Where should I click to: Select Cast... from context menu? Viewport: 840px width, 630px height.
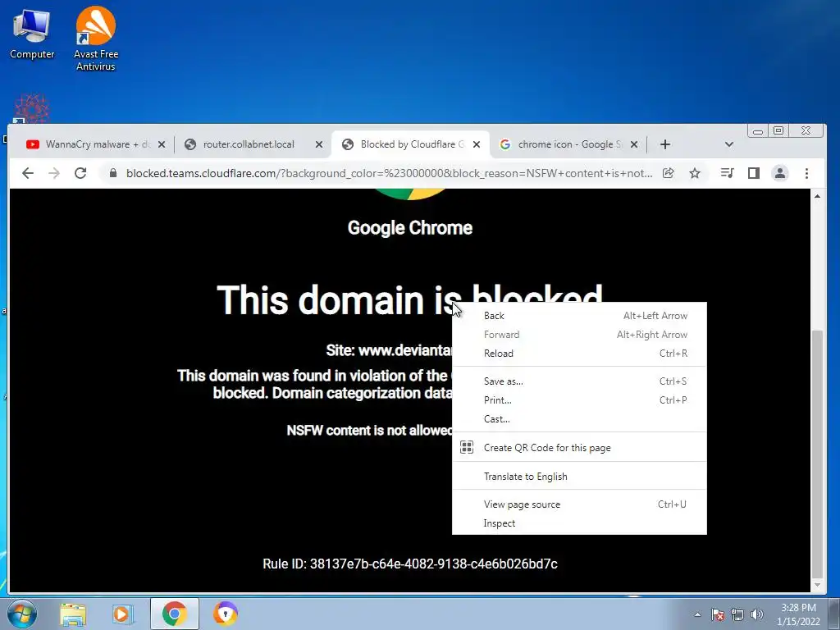(x=579, y=418)
